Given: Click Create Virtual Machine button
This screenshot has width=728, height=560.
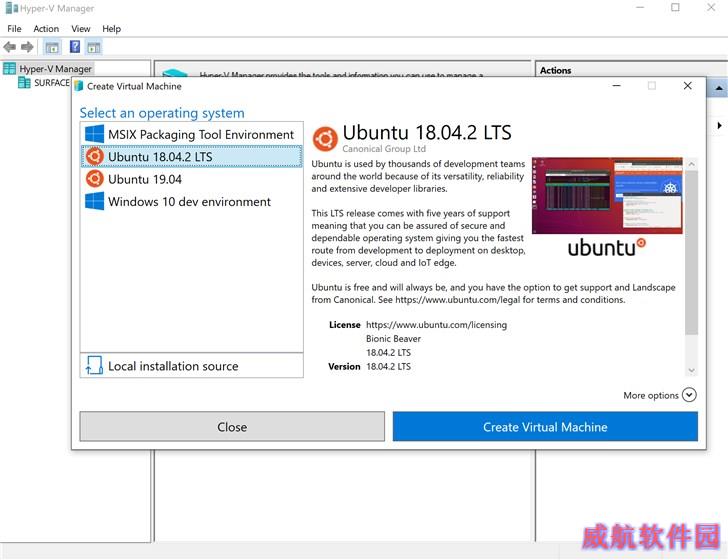Looking at the screenshot, I should pyautogui.click(x=545, y=426).
